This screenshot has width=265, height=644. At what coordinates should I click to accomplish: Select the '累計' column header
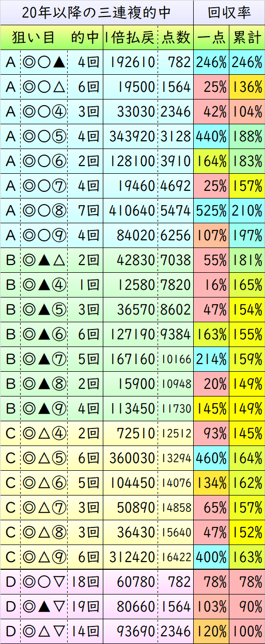[x=247, y=37]
